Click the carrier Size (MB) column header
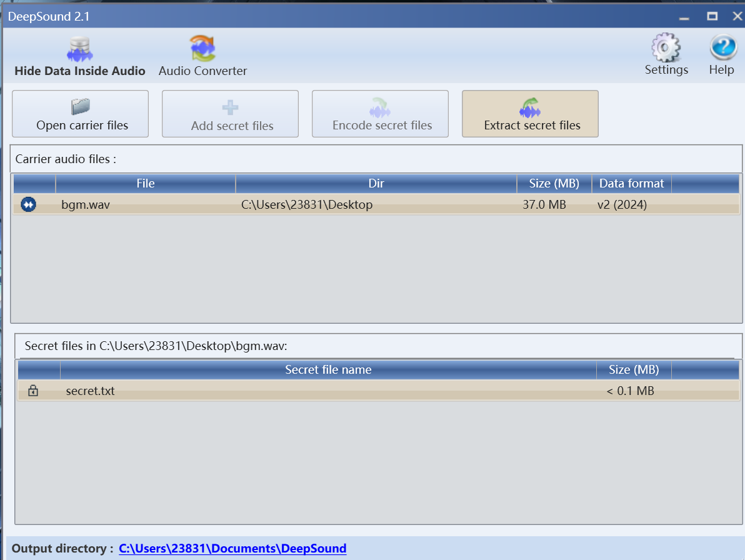 coord(554,183)
